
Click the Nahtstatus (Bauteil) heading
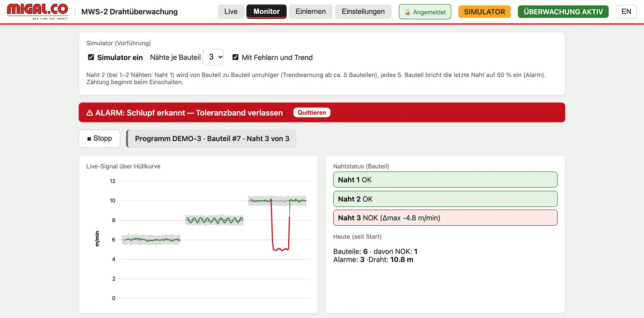361,166
